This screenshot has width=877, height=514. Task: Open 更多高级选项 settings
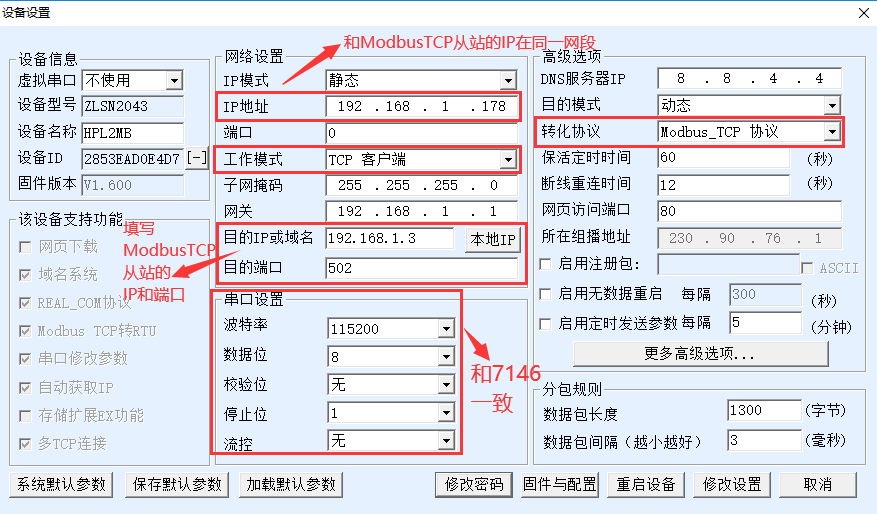[x=700, y=354]
